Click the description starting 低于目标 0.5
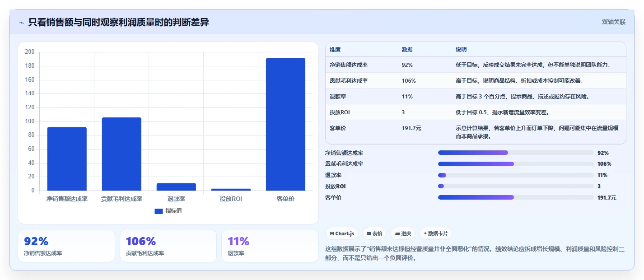644x280 pixels. [x=502, y=112]
